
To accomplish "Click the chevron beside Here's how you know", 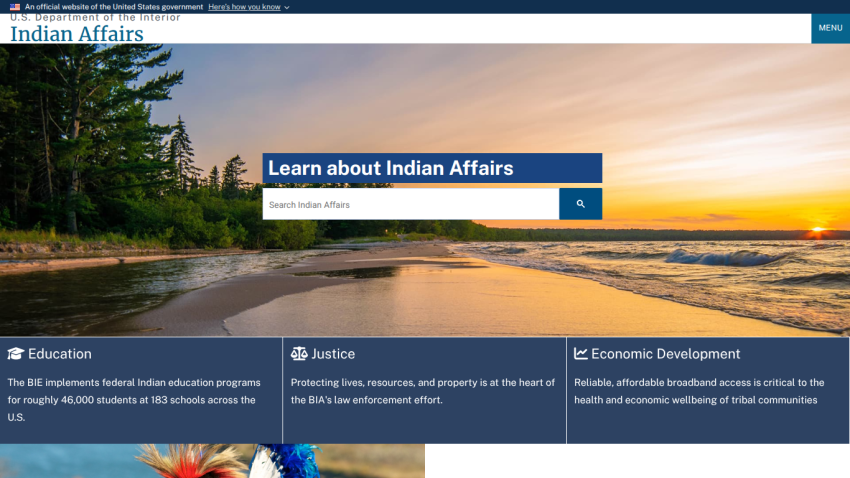I will [x=287, y=8].
